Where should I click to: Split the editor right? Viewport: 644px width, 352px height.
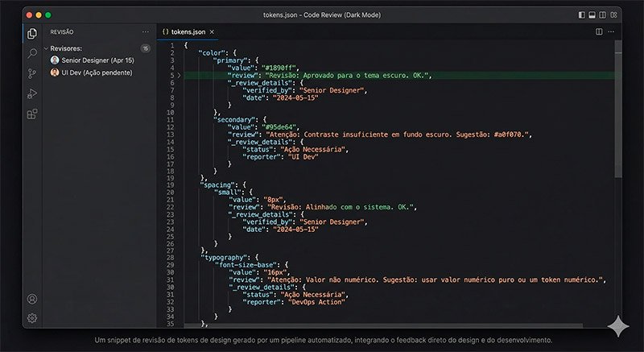click(599, 31)
